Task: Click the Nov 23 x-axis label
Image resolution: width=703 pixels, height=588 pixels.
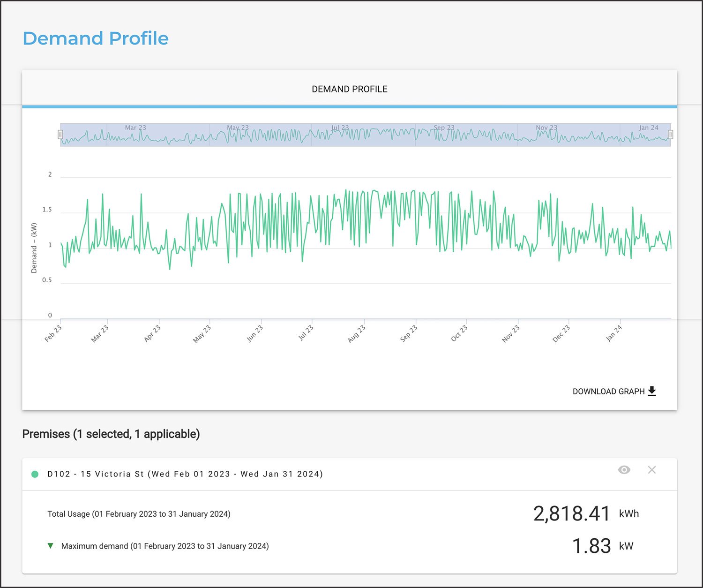Action: click(511, 334)
